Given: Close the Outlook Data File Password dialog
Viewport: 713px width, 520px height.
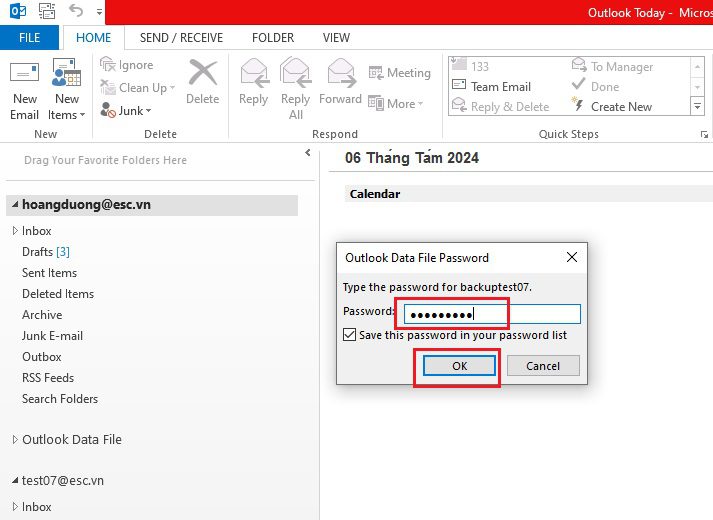Looking at the screenshot, I should coord(572,257).
